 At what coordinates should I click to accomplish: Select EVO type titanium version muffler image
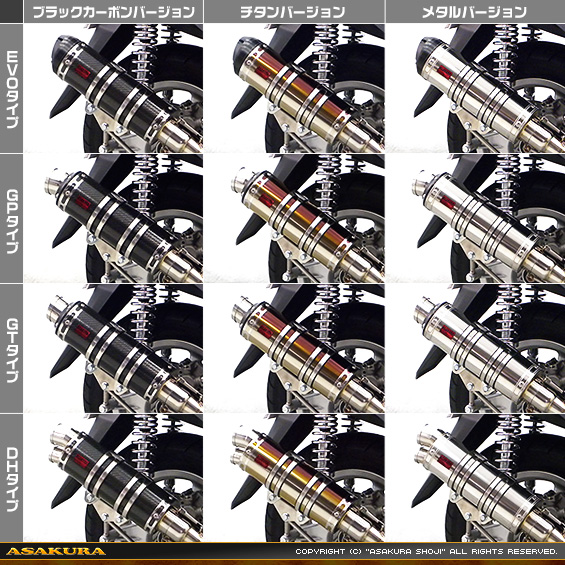coord(294,88)
